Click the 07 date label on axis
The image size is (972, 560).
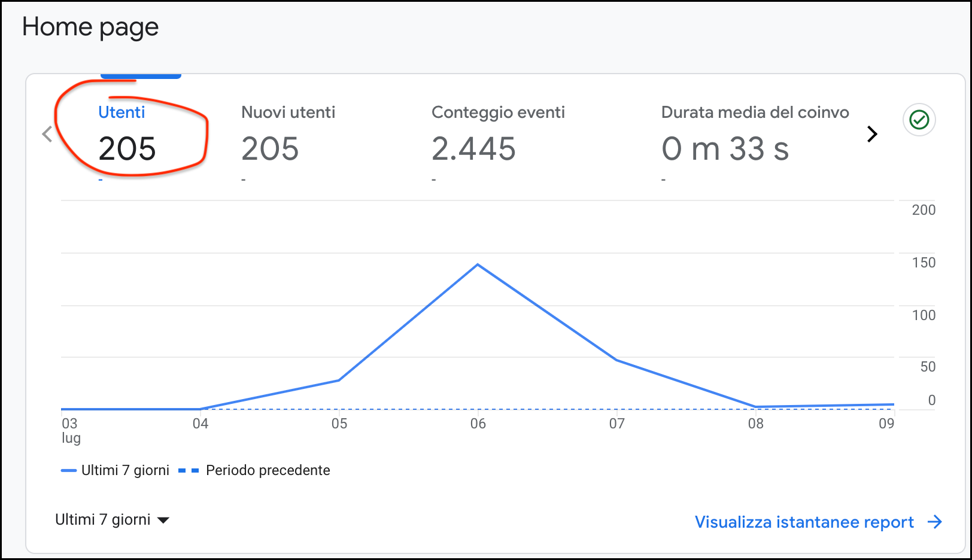click(617, 424)
